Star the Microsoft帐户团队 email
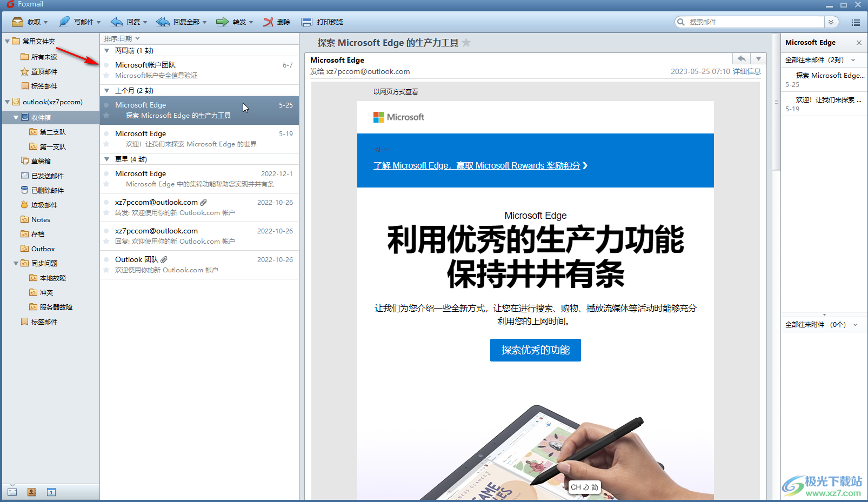The height and width of the screenshot is (502, 868). pos(106,76)
